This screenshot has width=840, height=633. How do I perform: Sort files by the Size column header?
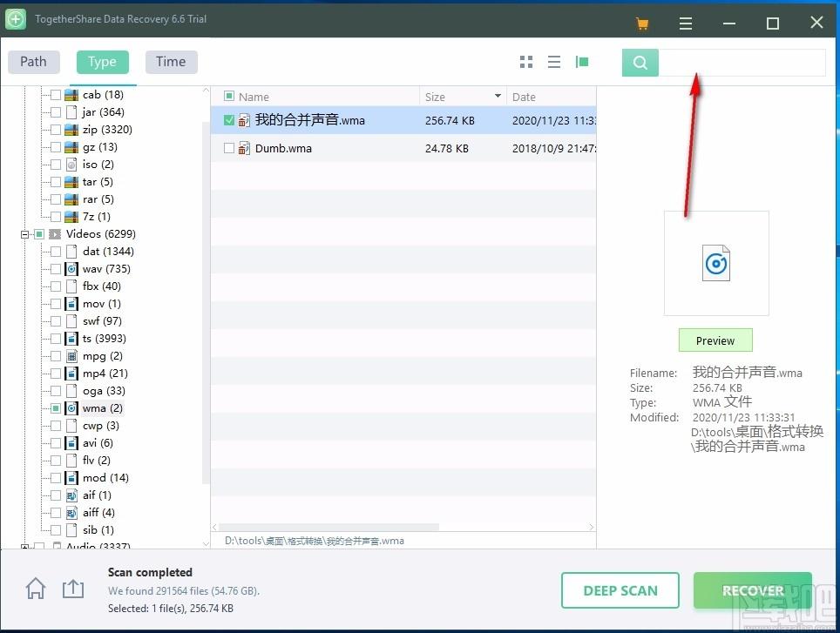point(435,97)
